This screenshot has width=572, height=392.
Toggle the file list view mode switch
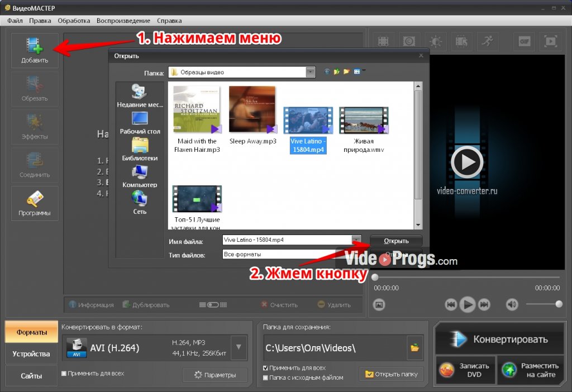click(213, 305)
